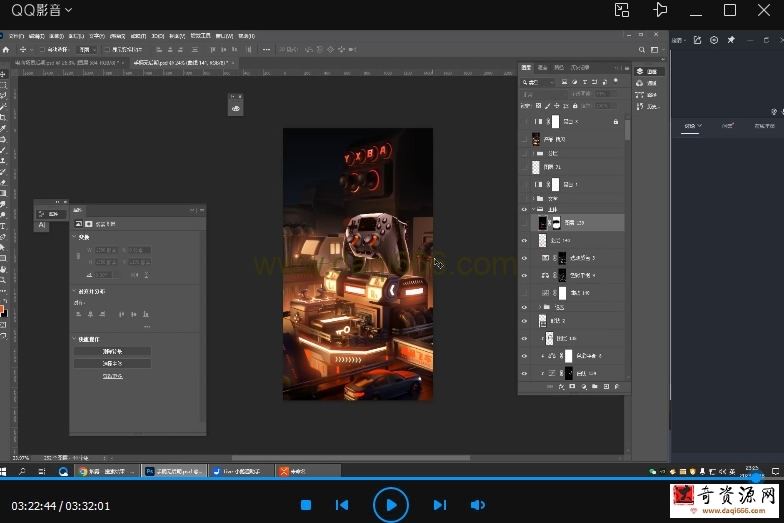Viewport: 784px width, 523px height.
Task: Open the File menu in Photoshop
Action: point(16,36)
